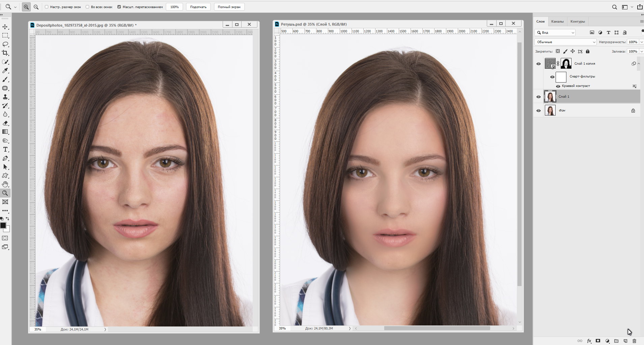644x345 pixels.
Task: Hide the 'Слой 1' layer
Action: click(538, 97)
